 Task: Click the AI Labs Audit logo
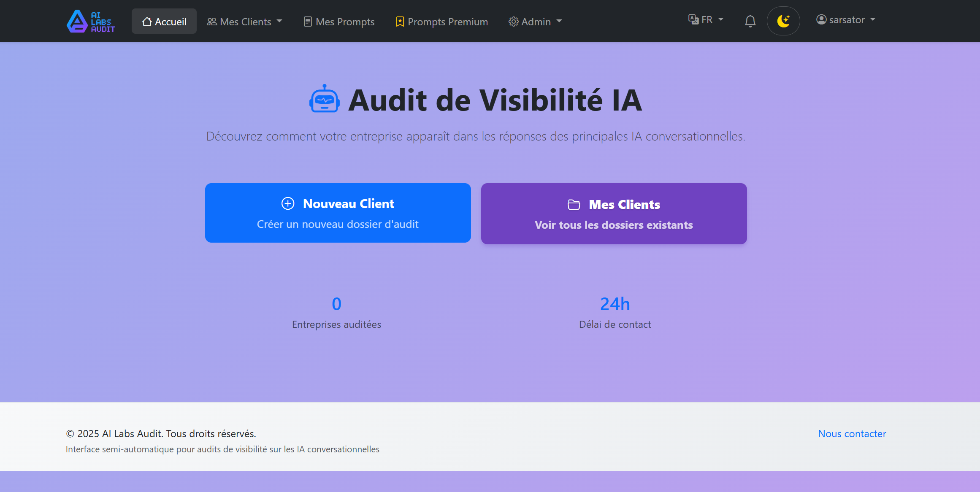pyautogui.click(x=90, y=21)
